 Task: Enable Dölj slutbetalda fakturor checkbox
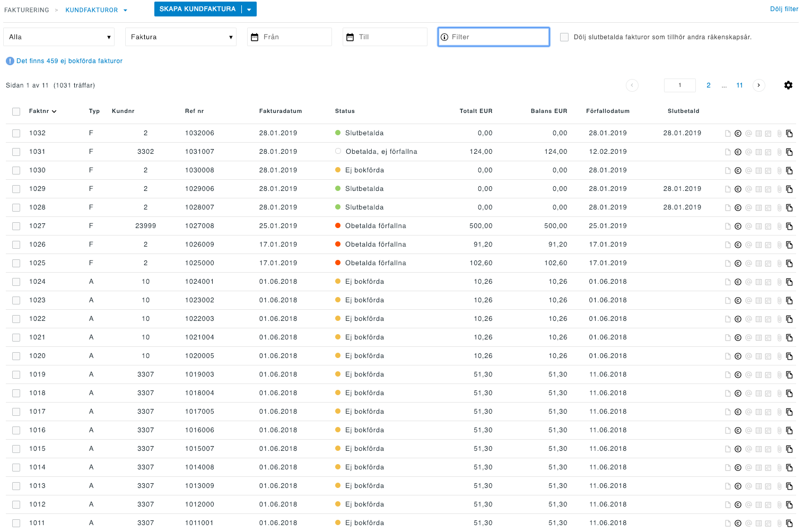564,37
